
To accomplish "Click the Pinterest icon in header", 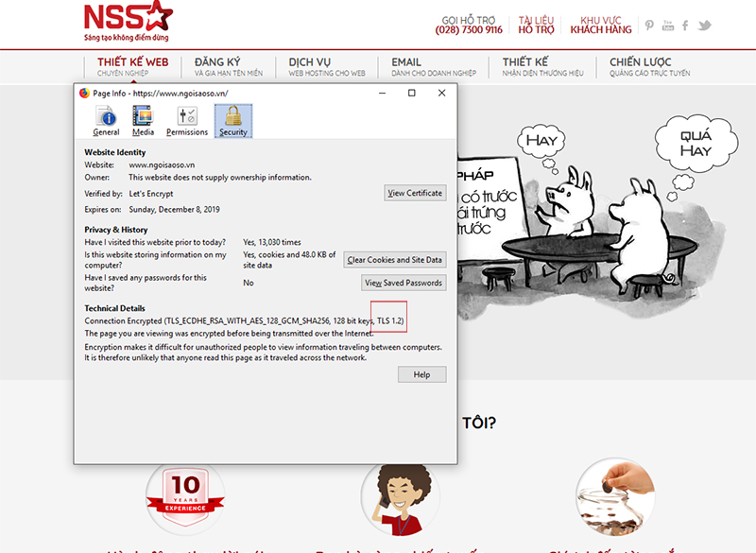I will click(x=649, y=25).
